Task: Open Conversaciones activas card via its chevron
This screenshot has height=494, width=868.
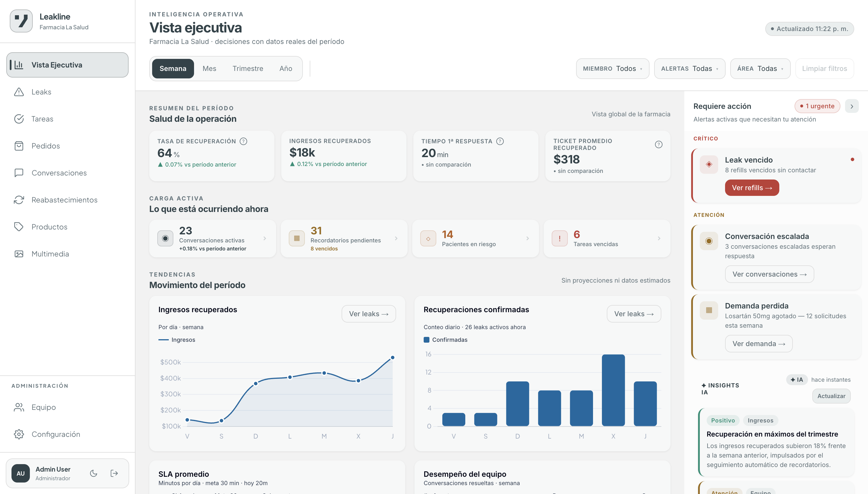Action: [x=265, y=238]
